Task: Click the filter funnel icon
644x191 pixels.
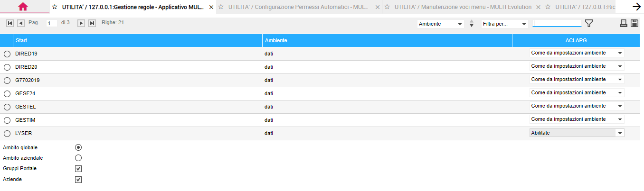Action: pyautogui.click(x=589, y=23)
